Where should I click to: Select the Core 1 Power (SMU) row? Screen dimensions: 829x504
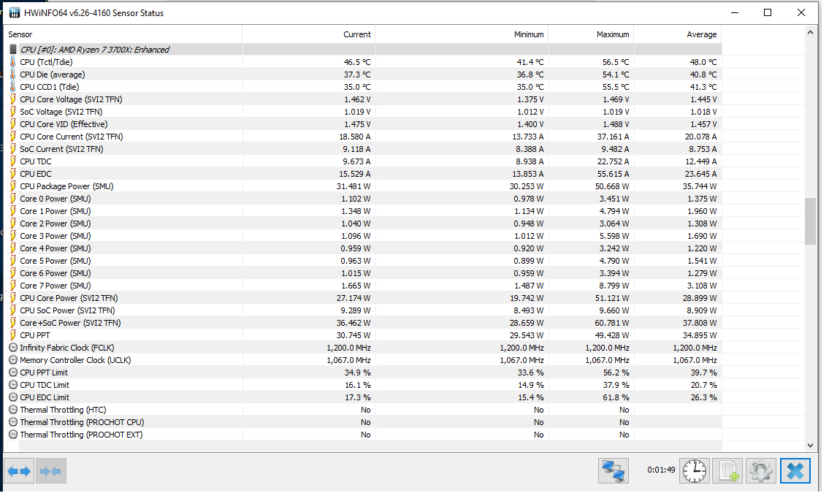[363, 211]
